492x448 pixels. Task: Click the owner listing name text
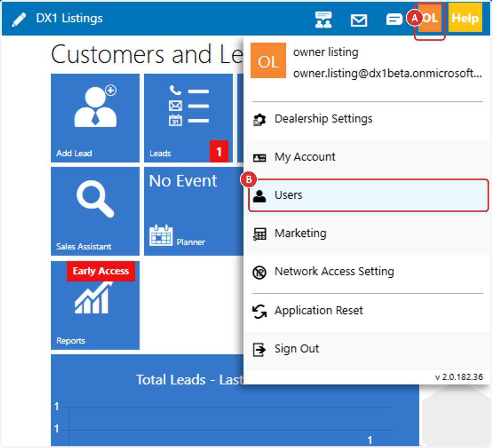point(326,52)
